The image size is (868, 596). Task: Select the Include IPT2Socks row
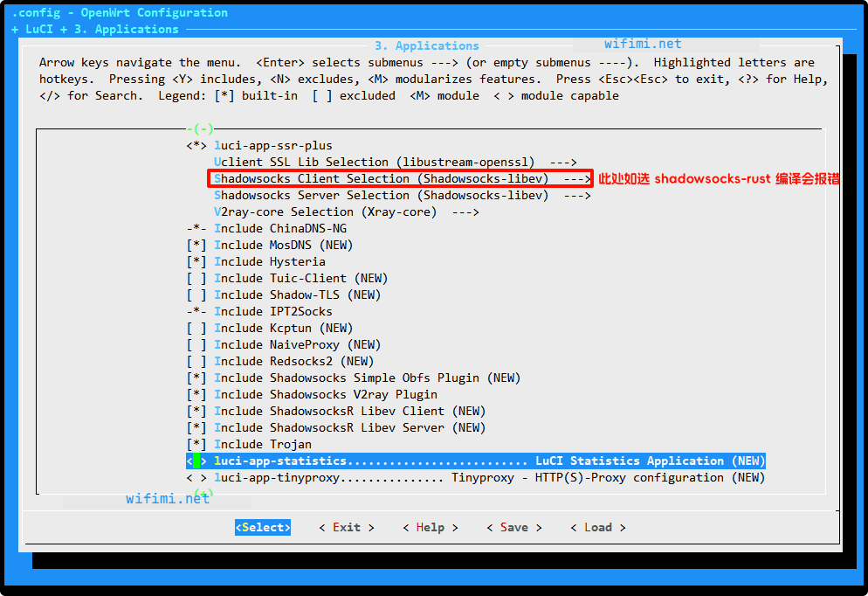tap(259, 312)
